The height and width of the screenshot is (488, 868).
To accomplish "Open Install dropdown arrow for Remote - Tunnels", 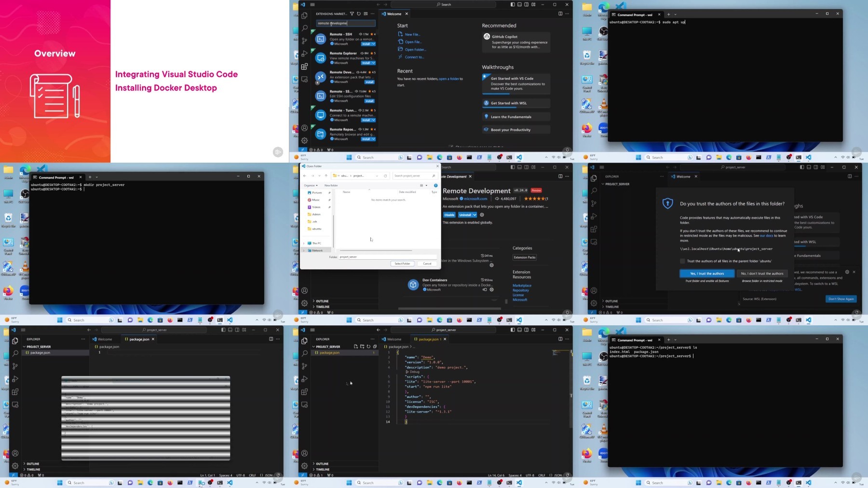I will [374, 120].
